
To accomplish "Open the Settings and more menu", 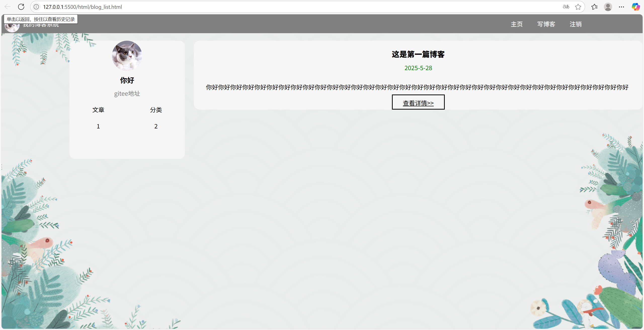I will click(x=621, y=7).
